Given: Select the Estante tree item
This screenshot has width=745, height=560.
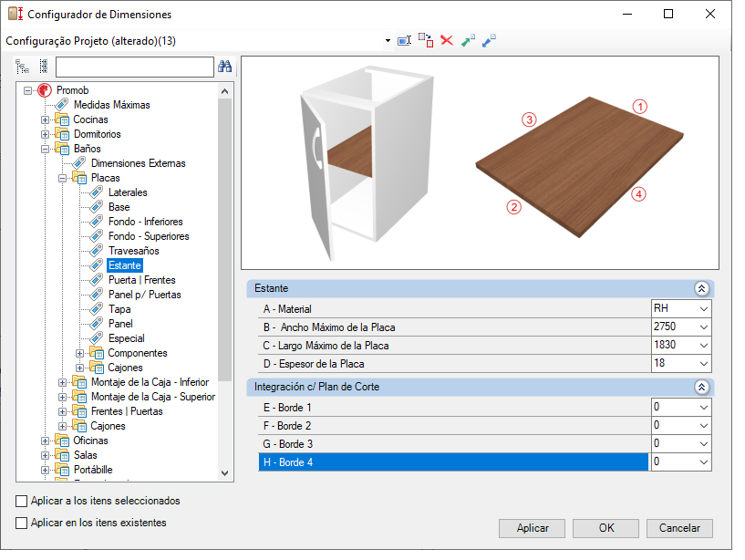Looking at the screenshot, I should coord(125,265).
